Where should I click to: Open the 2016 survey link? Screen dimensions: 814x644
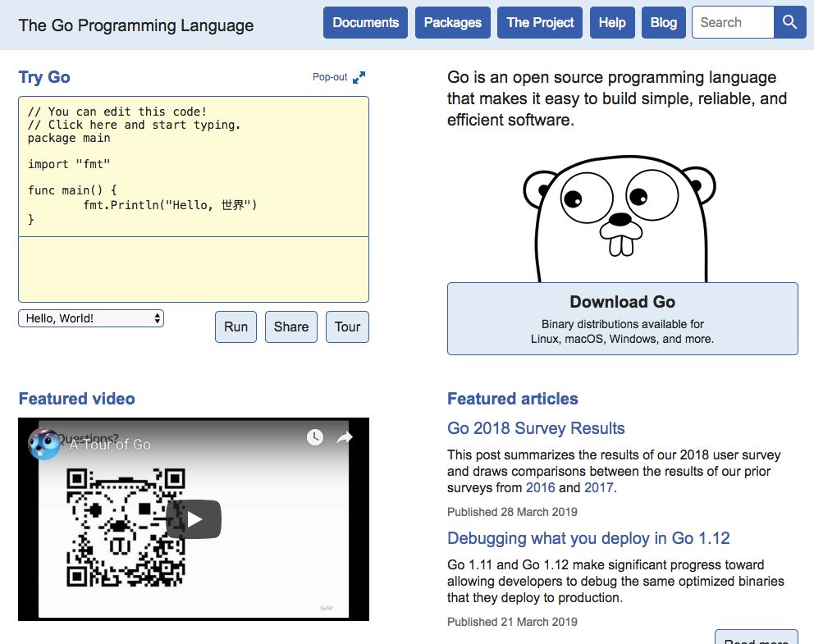541,488
